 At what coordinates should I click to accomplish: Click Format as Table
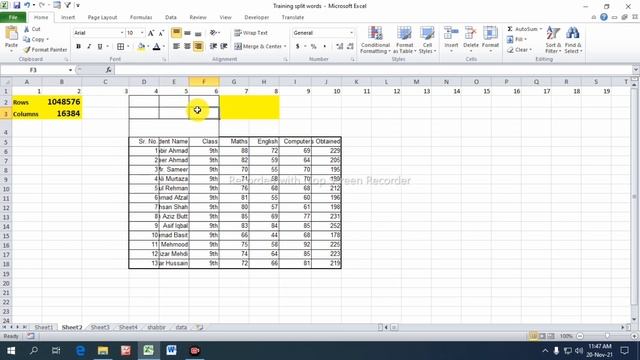pos(404,40)
